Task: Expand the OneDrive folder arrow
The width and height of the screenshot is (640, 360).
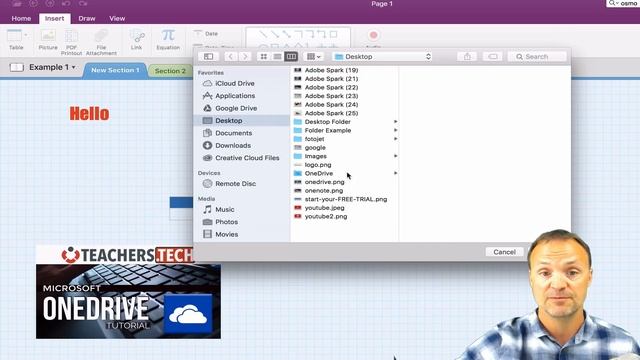Action: pos(395,173)
